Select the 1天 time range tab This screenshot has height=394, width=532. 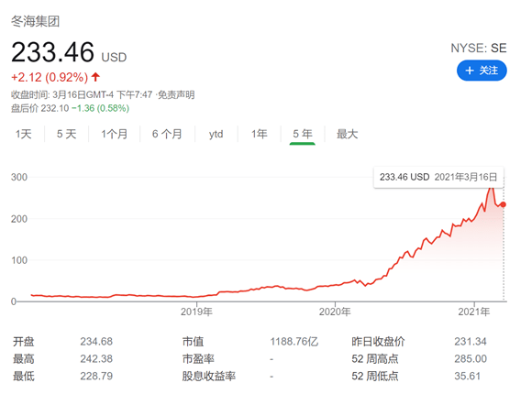click(x=24, y=134)
